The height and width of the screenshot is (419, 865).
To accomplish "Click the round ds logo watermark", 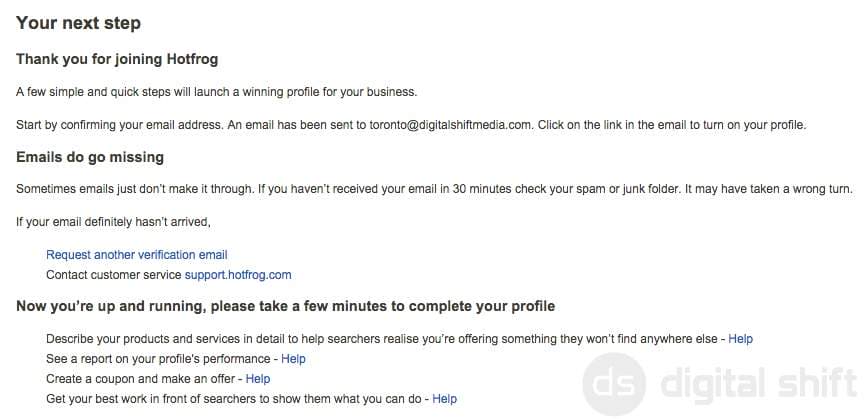I will (x=613, y=384).
